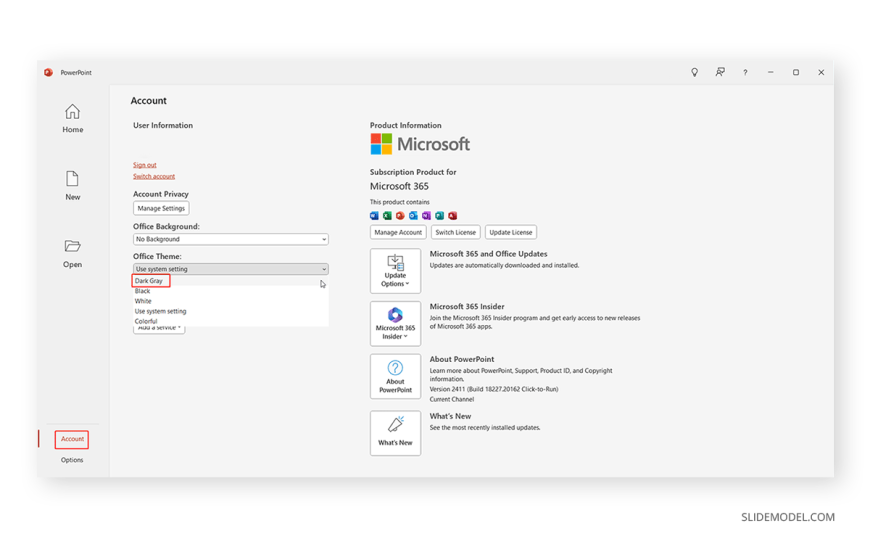
Task: Open the feedback person icon
Action: pyautogui.click(x=720, y=72)
